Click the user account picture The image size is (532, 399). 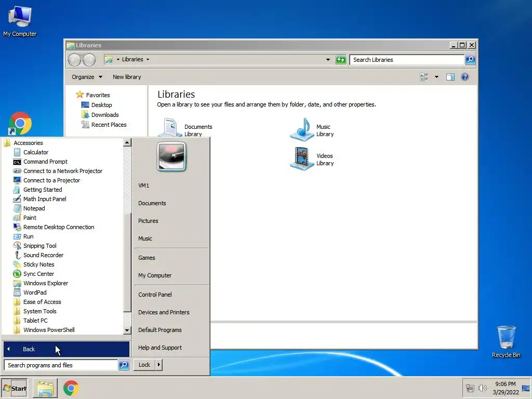[x=171, y=156]
